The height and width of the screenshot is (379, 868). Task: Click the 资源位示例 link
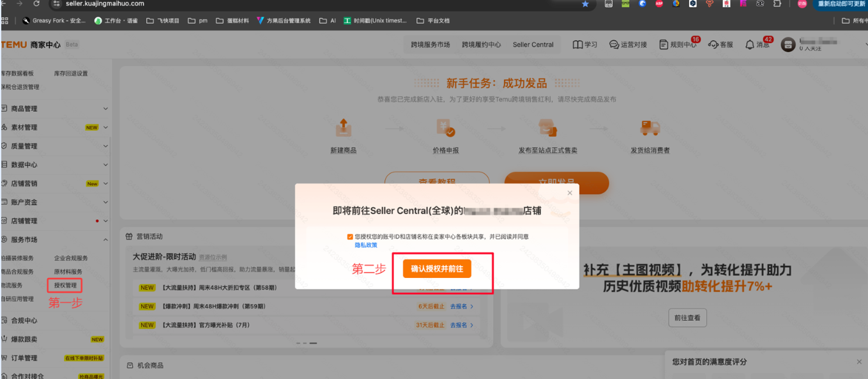213,257
